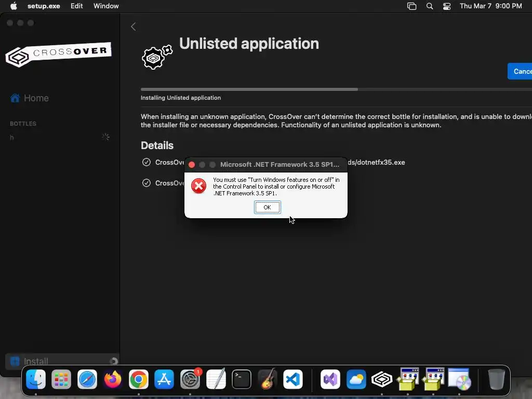Image resolution: width=532 pixels, height=399 pixels.
Task: Click the second Details checkmark circle
Action: tap(146, 183)
